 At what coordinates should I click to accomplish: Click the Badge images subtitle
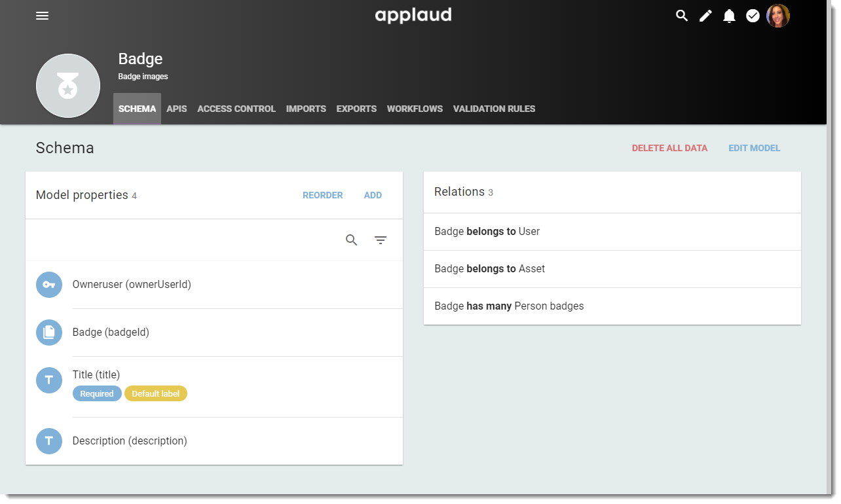tap(143, 77)
